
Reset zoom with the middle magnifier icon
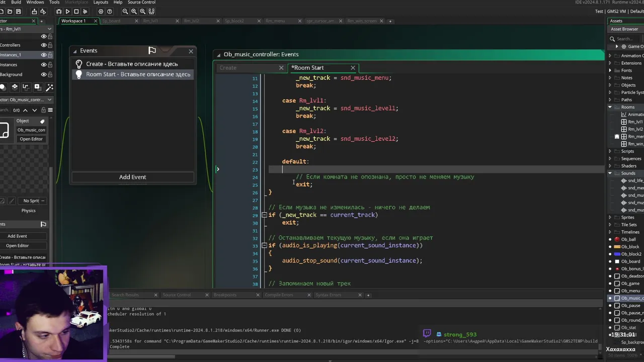point(134,11)
